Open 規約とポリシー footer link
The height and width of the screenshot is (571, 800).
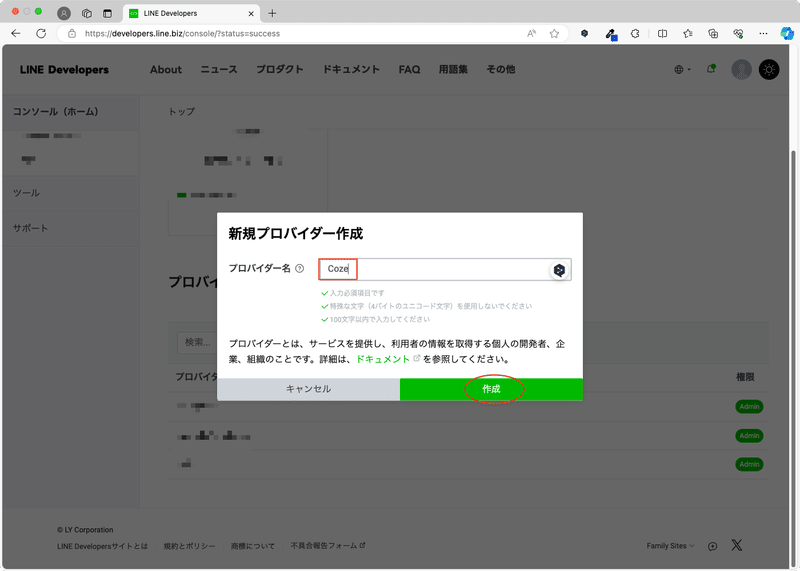pos(189,546)
